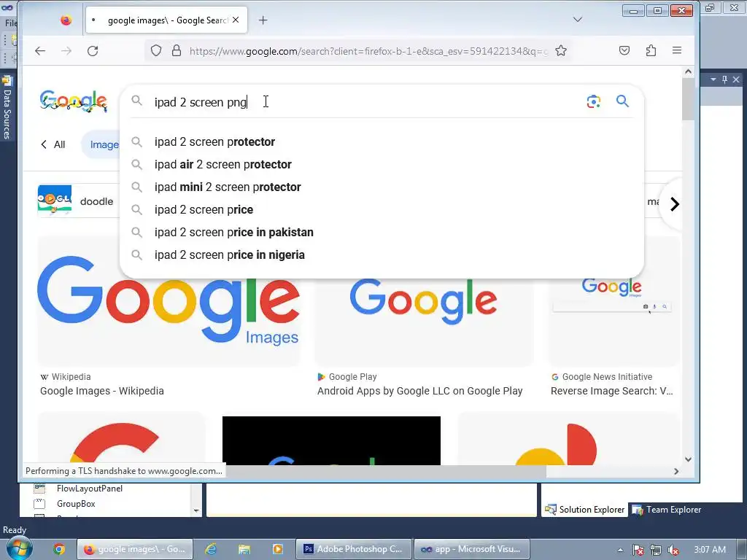Search by image with Google Lens icon

(593, 101)
